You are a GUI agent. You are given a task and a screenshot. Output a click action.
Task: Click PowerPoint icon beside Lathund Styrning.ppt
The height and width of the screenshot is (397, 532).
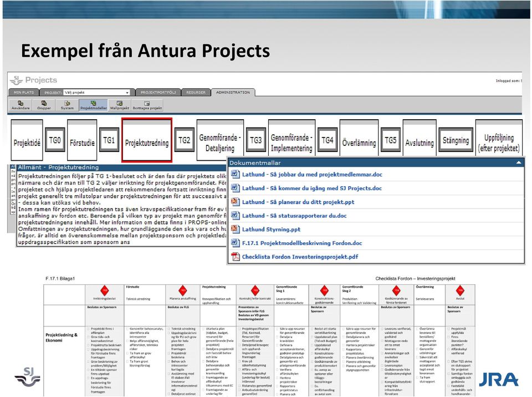coord(235,229)
